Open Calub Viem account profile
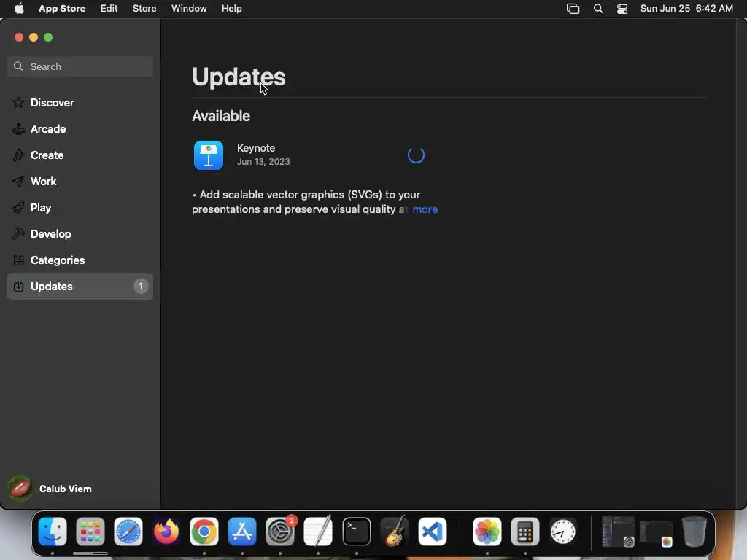Screen dimensions: 747x560 [x=50, y=489]
